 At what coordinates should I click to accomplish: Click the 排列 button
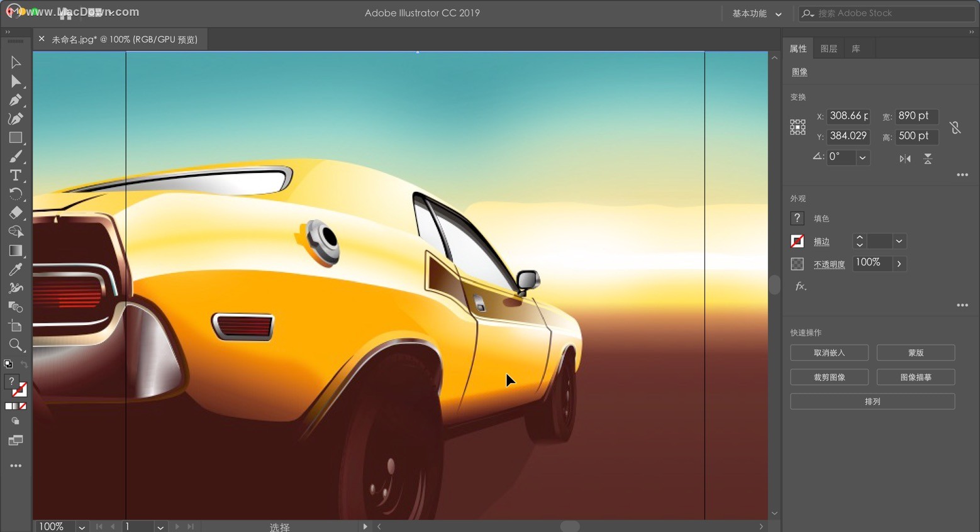[x=872, y=401]
